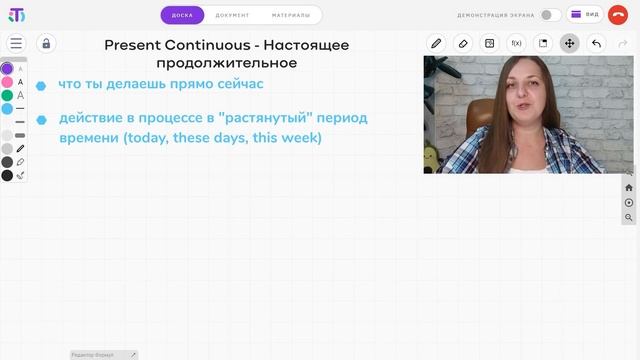Switch to the ДОКУМЕНТ tab
The image size is (640, 360).
232,15
